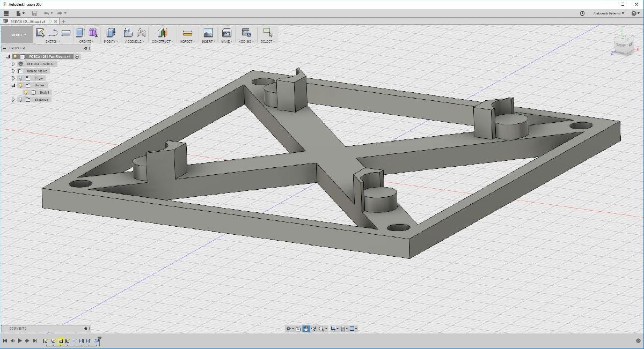644x349 pixels.
Task: Save the design with the Save icon
Action: [34, 13]
